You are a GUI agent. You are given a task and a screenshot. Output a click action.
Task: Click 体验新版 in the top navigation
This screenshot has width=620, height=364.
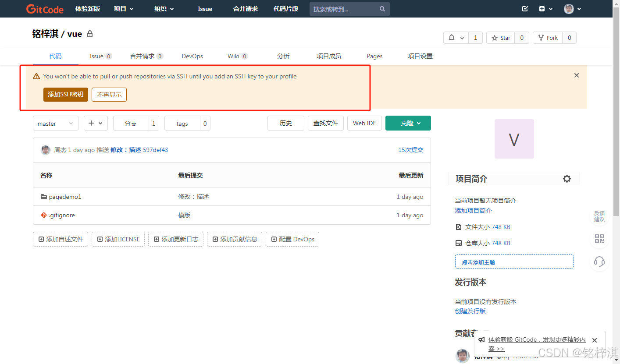click(x=88, y=9)
